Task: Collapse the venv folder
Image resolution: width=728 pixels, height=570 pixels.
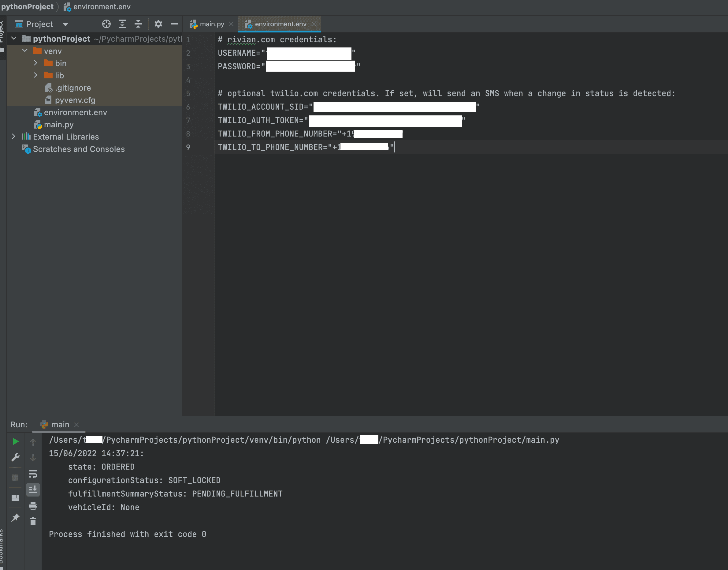Action: [25, 51]
